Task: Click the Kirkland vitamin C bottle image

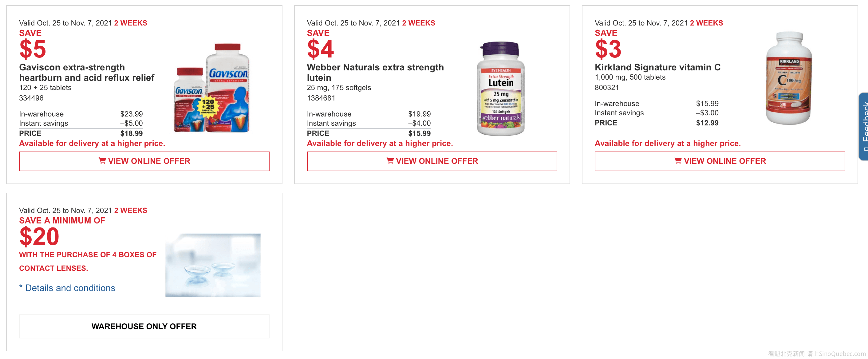Action: pos(788,78)
